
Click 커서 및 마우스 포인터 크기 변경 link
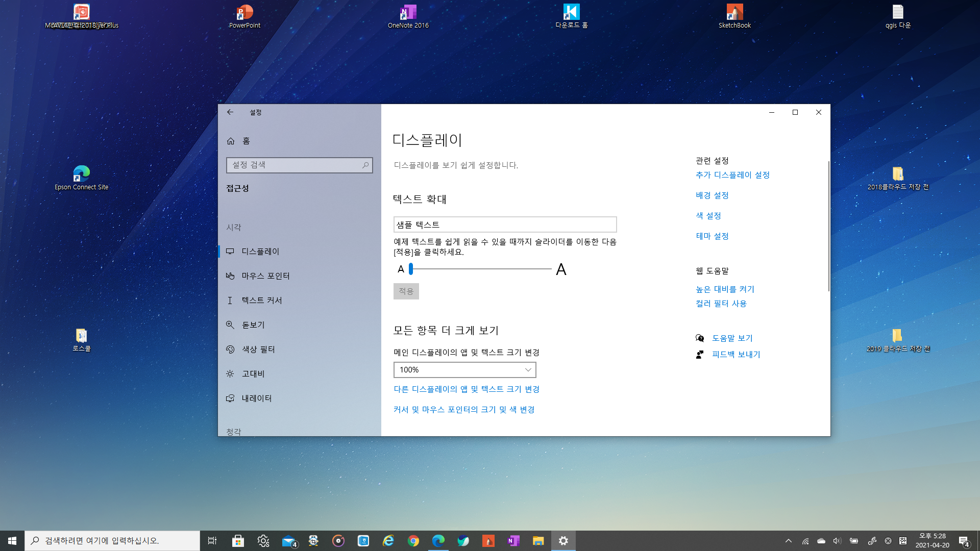464,410
